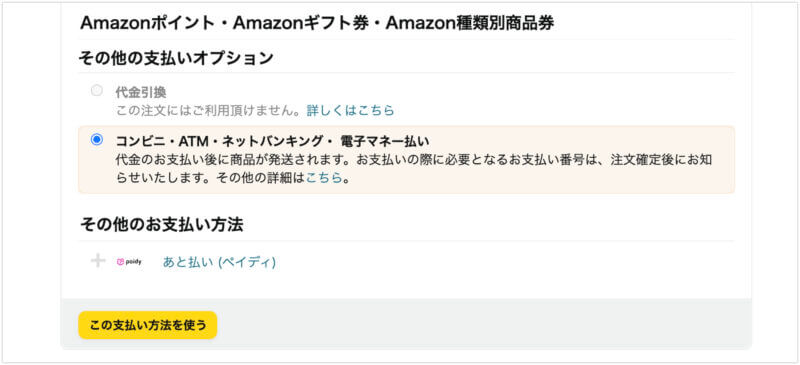Click the Paidy logo icon
This screenshot has height=365, width=800.
click(x=130, y=262)
